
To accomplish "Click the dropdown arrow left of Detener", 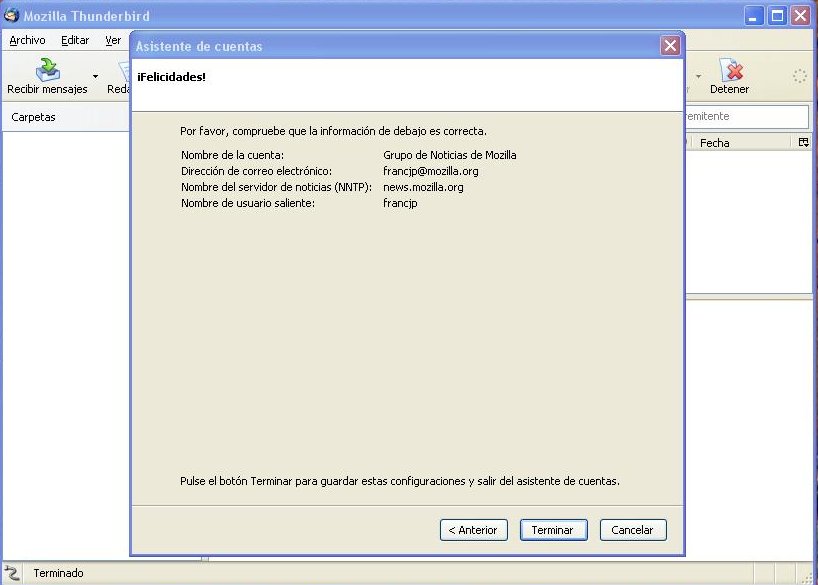I will pyautogui.click(x=698, y=76).
